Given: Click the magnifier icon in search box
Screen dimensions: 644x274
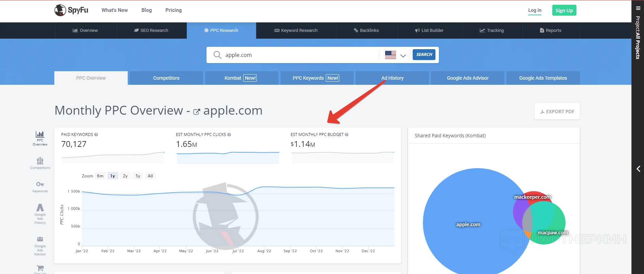Looking at the screenshot, I should [217, 55].
